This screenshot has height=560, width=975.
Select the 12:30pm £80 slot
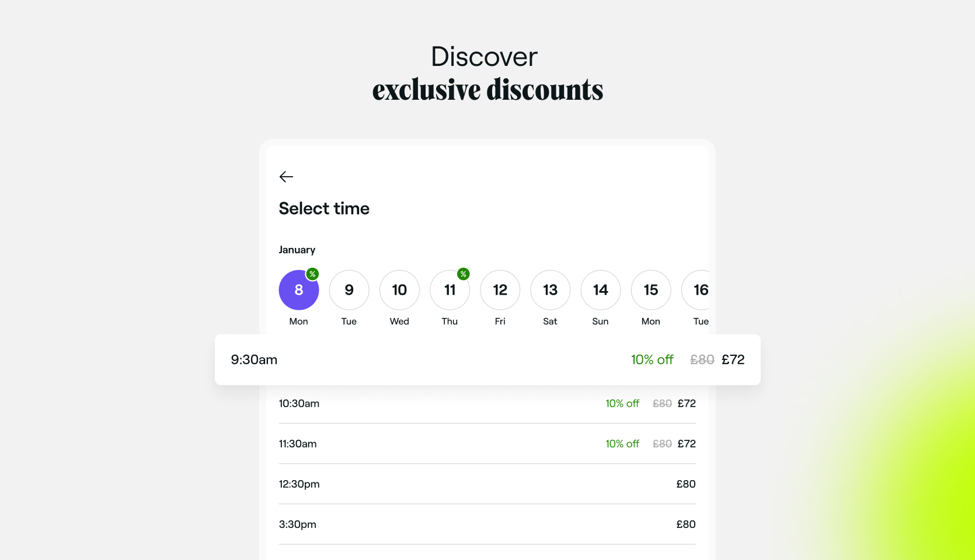[487, 484]
